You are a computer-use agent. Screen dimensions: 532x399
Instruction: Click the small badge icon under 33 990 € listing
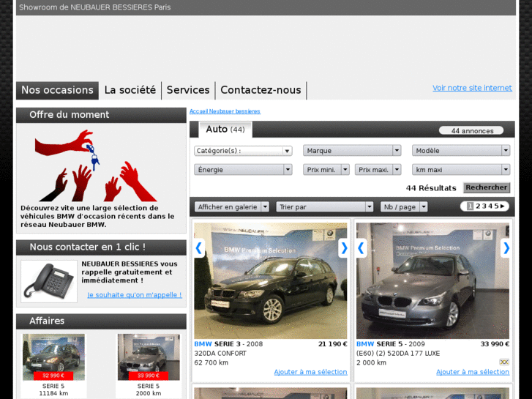click(504, 362)
